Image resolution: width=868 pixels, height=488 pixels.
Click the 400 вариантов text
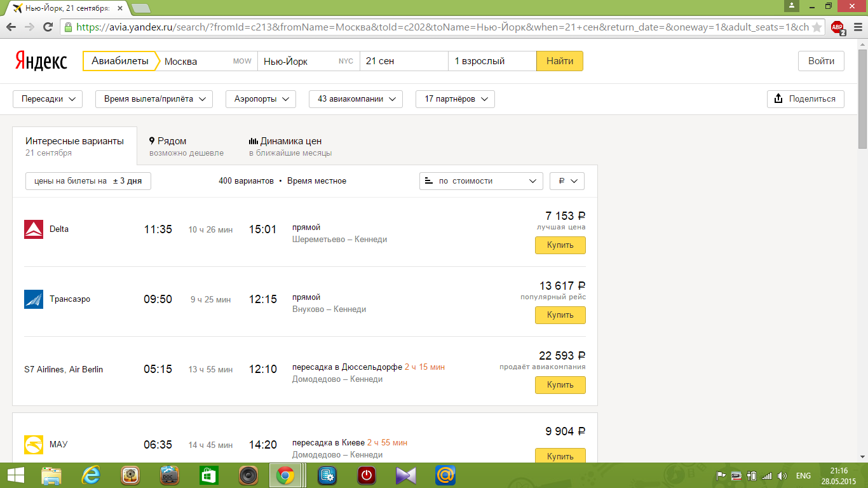click(246, 181)
